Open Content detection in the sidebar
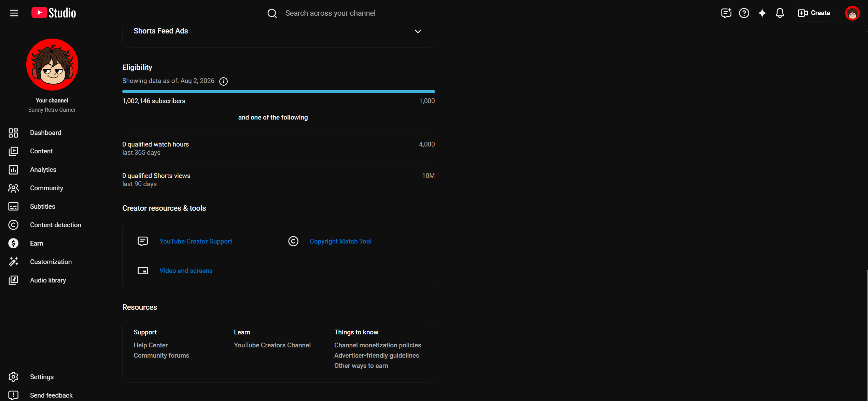 pyautogui.click(x=56, y=225)
